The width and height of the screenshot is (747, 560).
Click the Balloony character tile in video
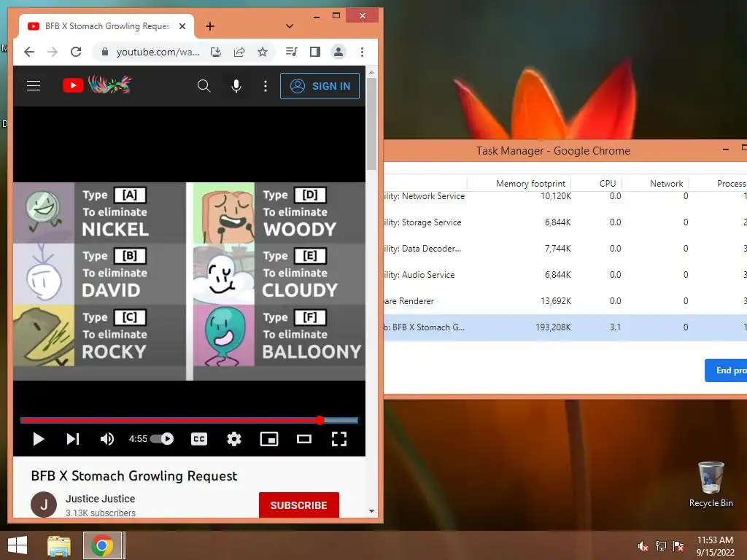pyautogui.click(x=279, y=335)
